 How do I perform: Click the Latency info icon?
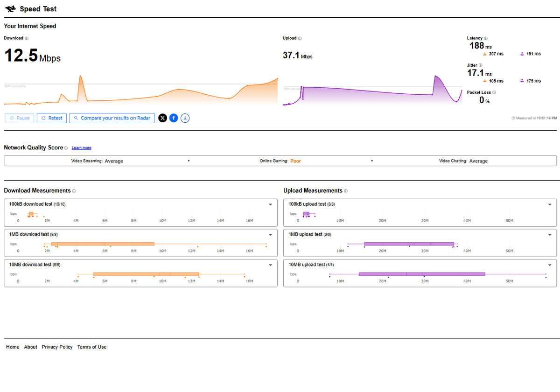click(486, 38)
